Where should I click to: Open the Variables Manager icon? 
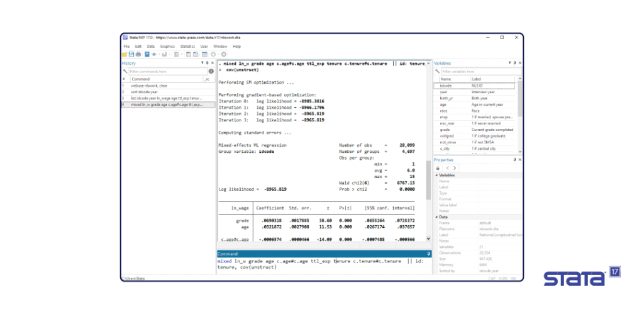point(204,54)
